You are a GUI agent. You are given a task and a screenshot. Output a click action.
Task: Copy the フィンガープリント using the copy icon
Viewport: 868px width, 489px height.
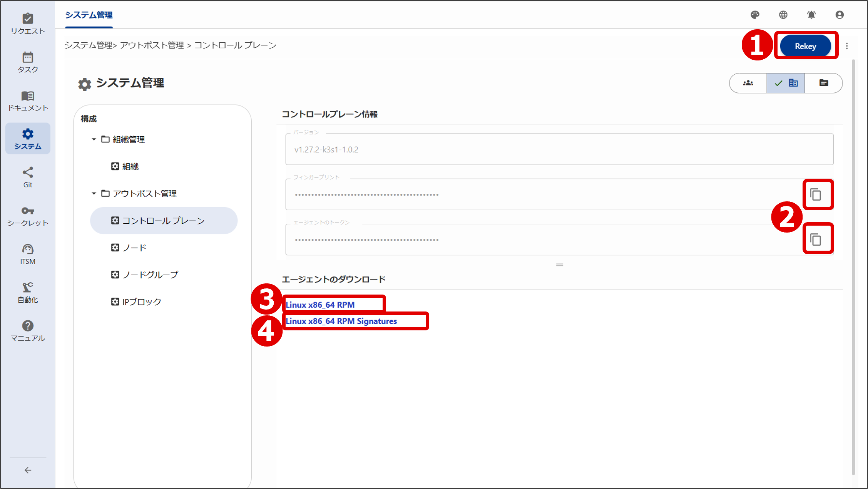tap(818, 194)
